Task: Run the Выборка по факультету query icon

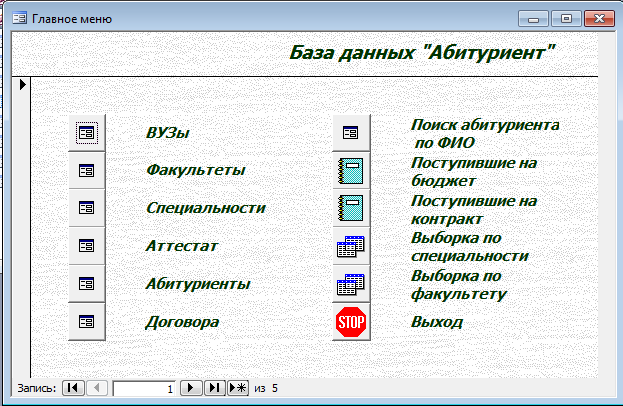Action: (351, 284)
